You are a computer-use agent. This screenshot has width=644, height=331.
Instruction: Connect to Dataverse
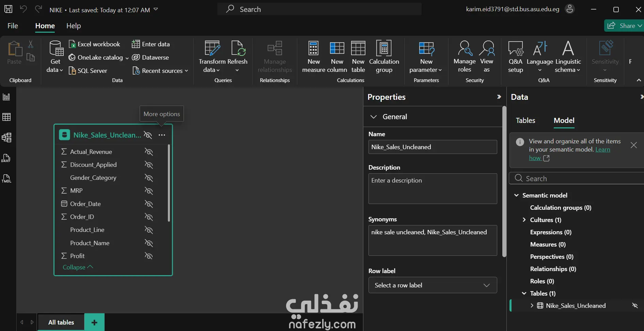pyautogui.click(x=151, y=58)
